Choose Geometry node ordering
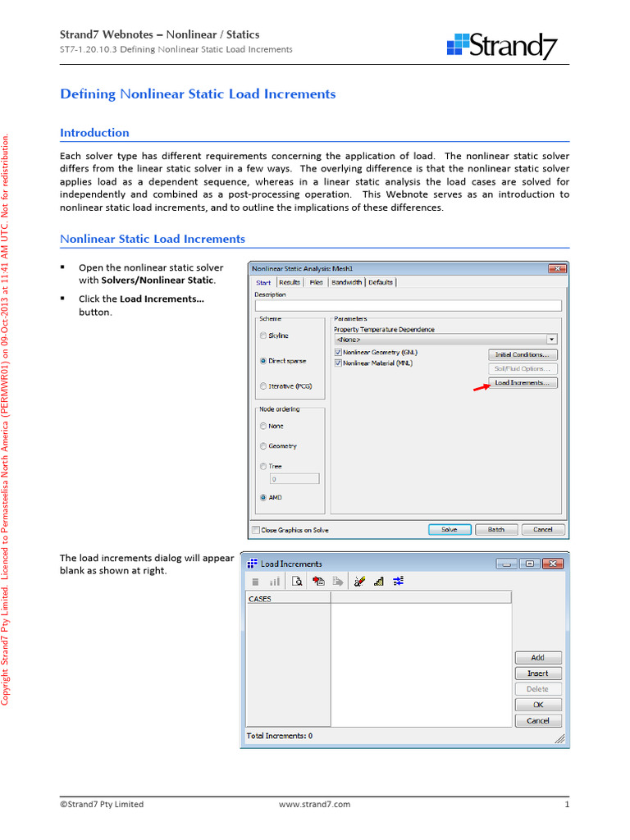 (x=278, y=446)
